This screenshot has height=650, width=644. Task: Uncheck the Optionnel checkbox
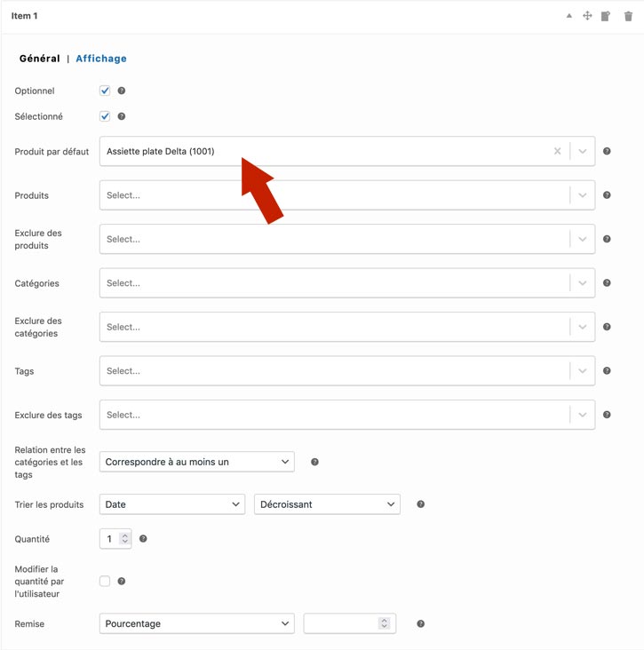(x=105, y=91)
